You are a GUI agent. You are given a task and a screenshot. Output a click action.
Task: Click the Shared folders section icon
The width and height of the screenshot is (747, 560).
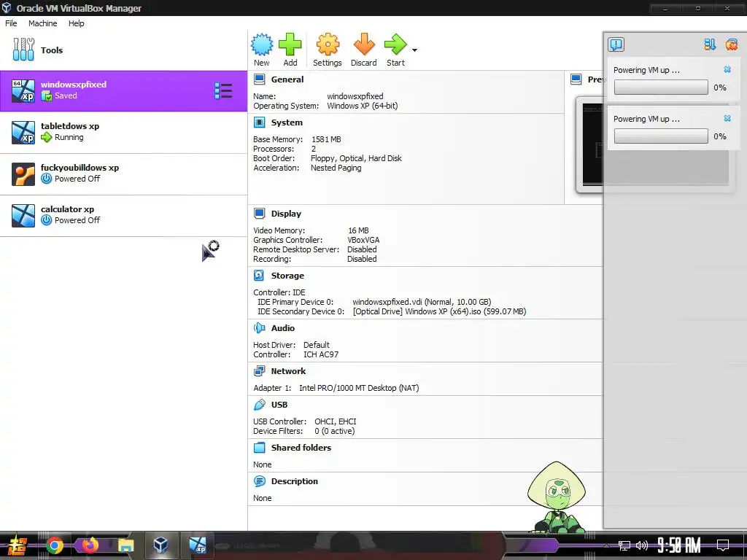pyautogui.click(x=259, y=447)
